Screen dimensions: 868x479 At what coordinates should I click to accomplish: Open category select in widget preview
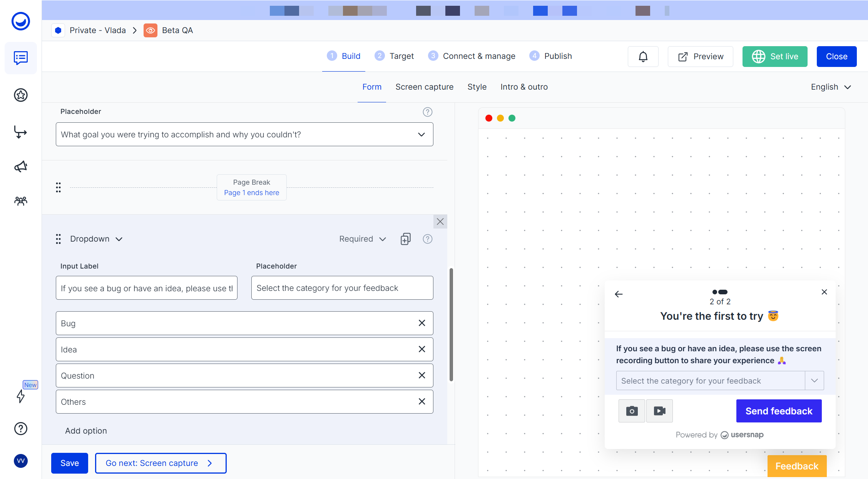click(719, 381)
